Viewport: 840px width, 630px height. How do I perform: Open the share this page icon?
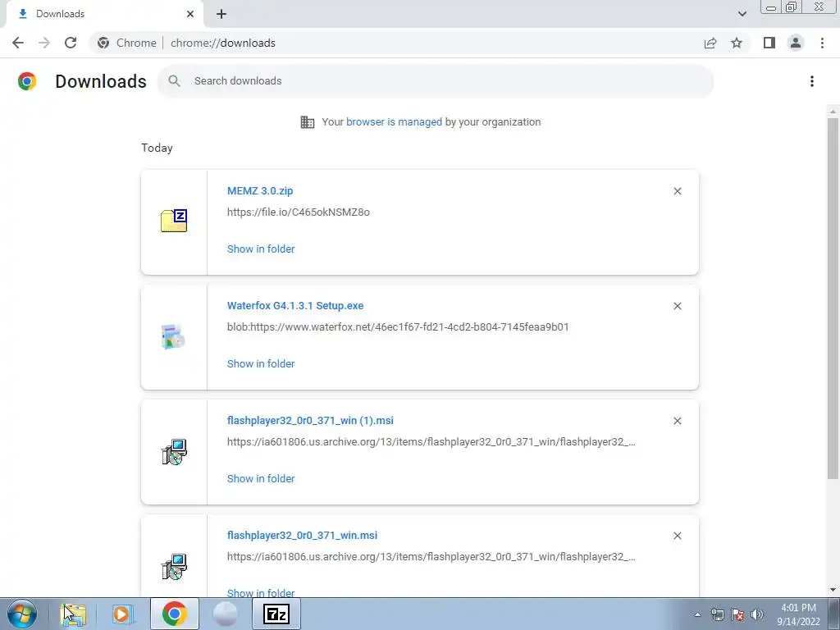[x=710, y=43]
